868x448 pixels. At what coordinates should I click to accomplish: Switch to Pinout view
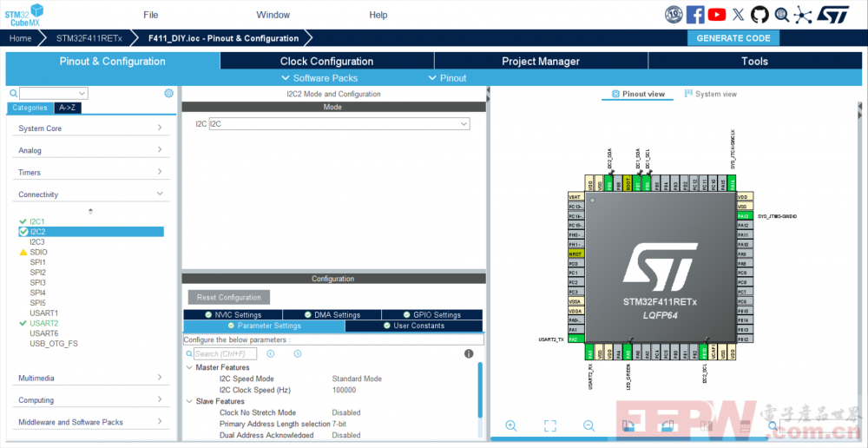click(x=638, y=94)
